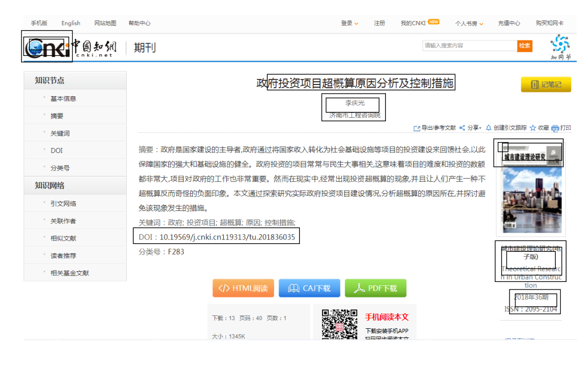Click the QR code image
The width and height of the screenshot is (588, 367).
[339, 324]
